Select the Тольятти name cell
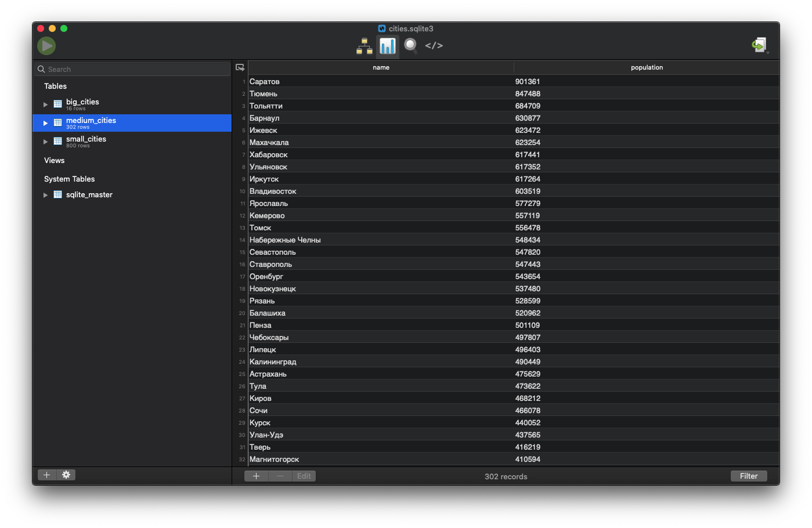The image size is (812, 528). pos(381,106)
